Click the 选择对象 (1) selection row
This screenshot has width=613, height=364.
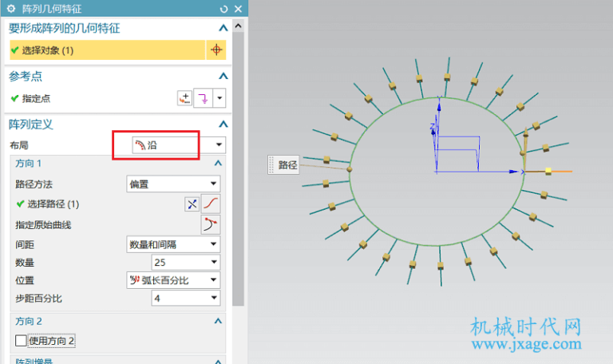click(107, 50)
